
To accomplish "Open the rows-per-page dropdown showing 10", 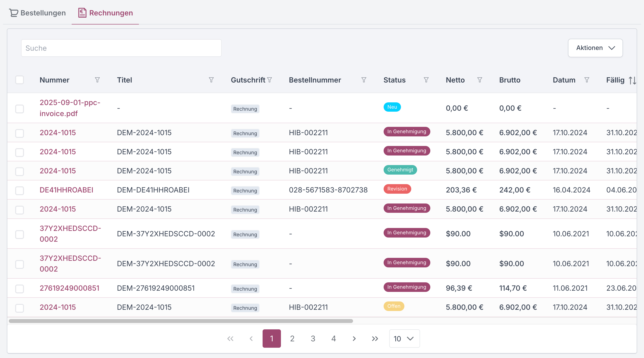I will [404, 339].
